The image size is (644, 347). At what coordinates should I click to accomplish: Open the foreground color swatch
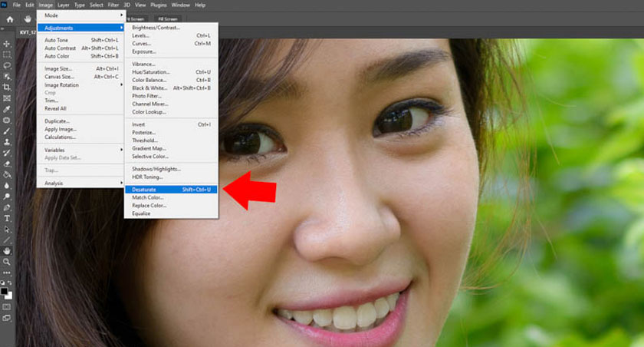(4, 291)
